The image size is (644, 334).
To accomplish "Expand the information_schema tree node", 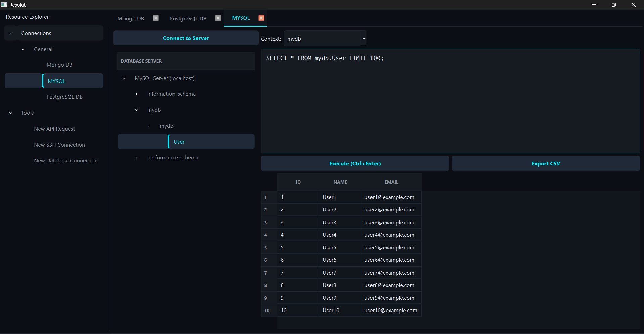I will 136,94.
